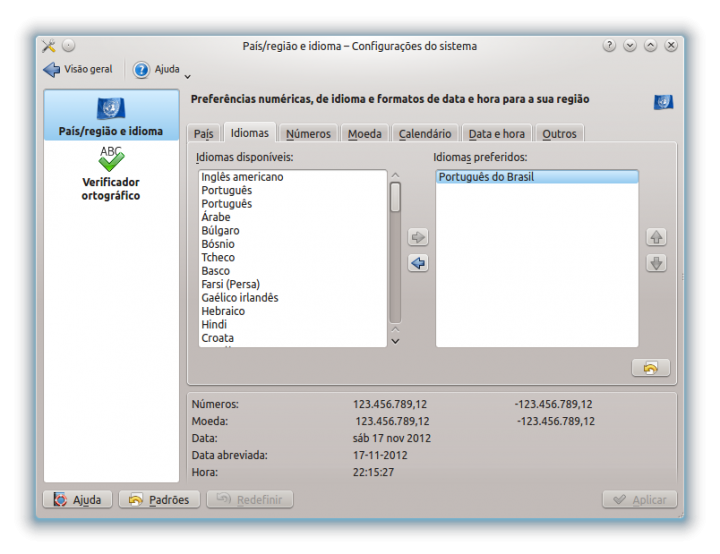Viewport: 720px width, 554px height.
Task: Select Inglês americano in available languages
Action: [293, 177]
